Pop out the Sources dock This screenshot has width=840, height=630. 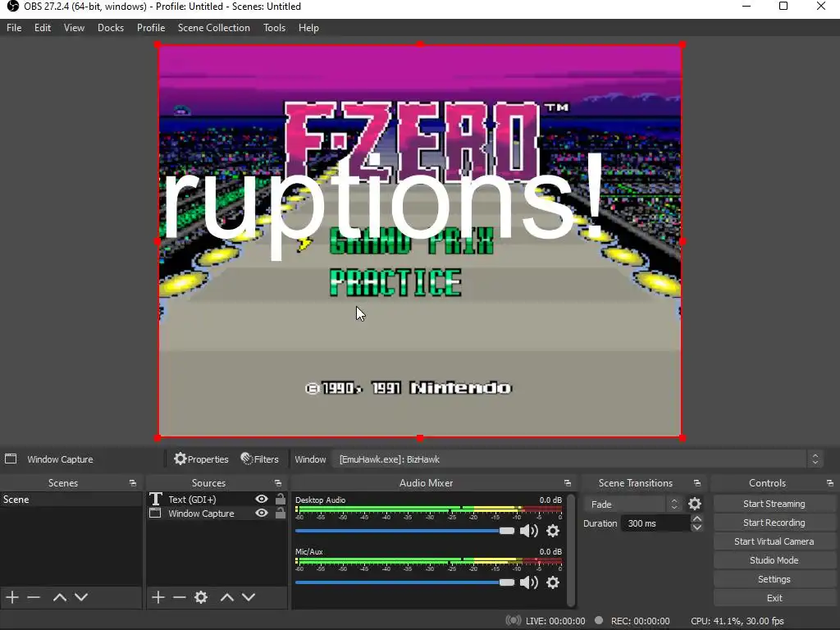pyautogui.click(x=277, y=483)
